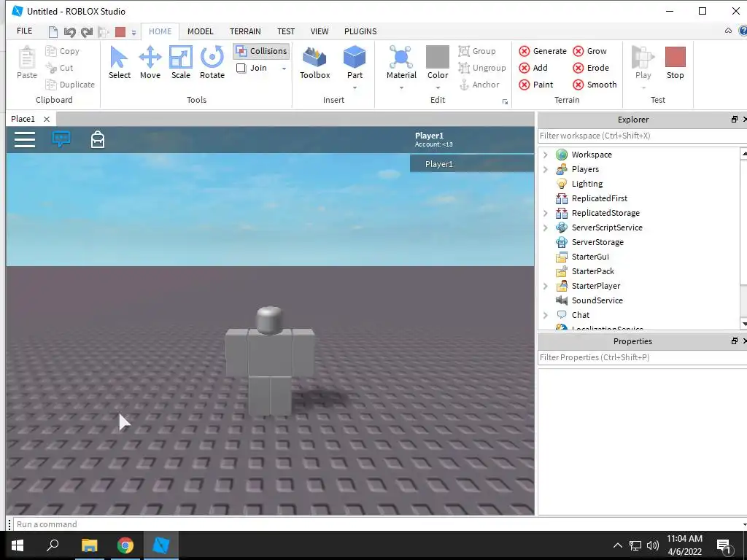747x560 pixels.
Task: Select StarterPack in Explorer
Action: (x=592, y=271)
